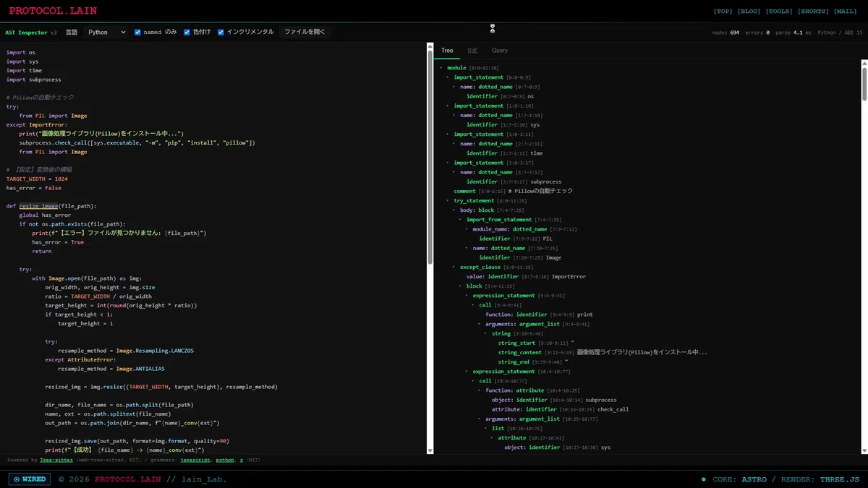Screen dimensions: 868x488
Task: Collapse the except_clause node
Action: [454, 267]
